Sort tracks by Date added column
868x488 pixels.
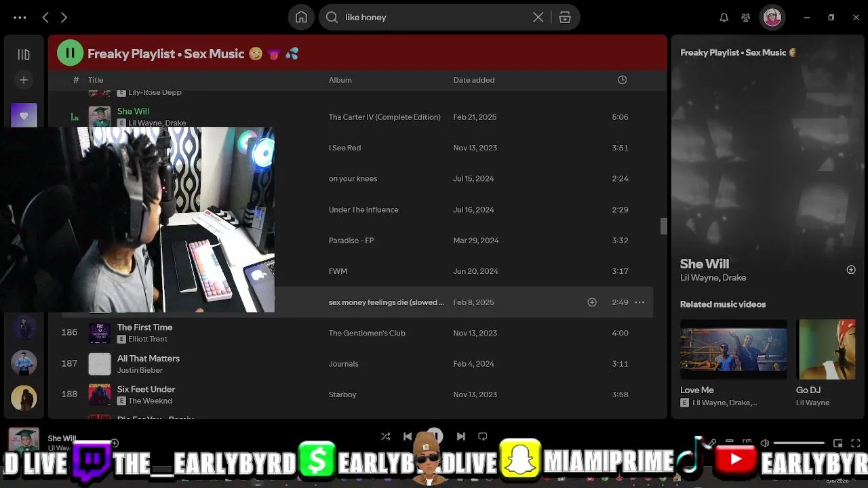pyautogui.click(x=474, y=80)
